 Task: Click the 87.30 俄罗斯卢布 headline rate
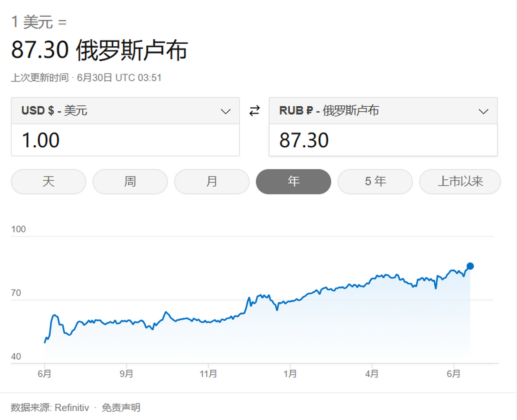point(99,50)
